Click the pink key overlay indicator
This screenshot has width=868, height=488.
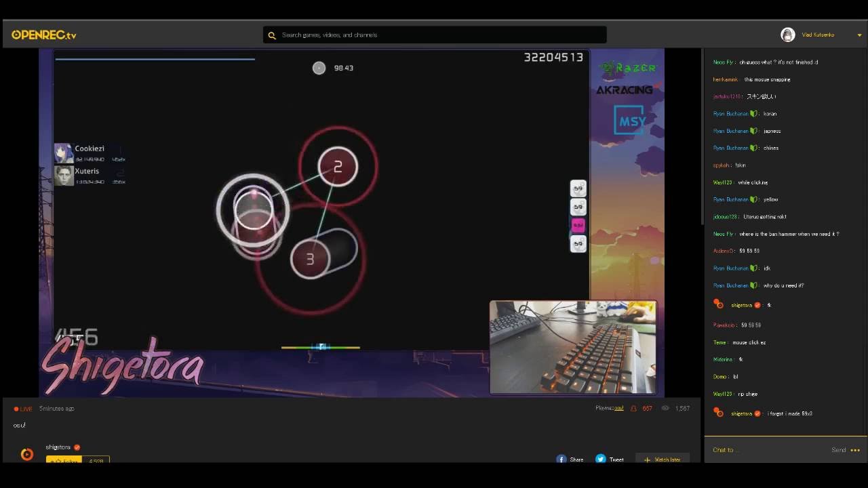tap(578, 225)
